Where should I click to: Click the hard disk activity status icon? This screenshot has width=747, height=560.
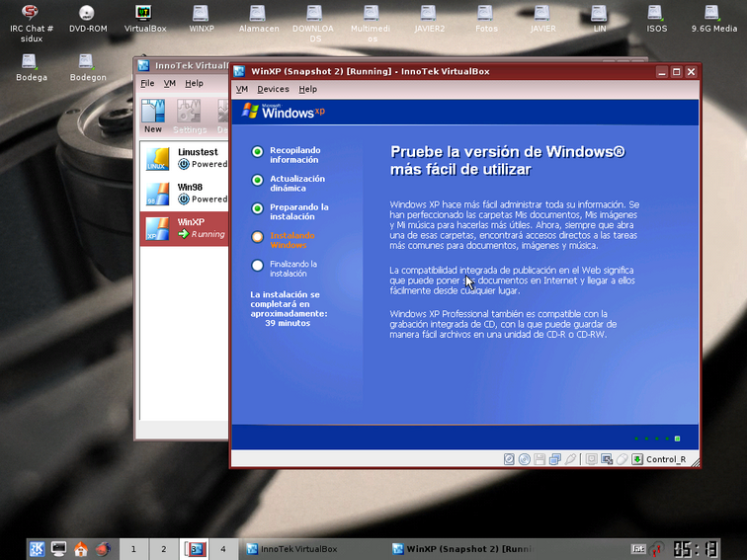(x=509, y=459)
